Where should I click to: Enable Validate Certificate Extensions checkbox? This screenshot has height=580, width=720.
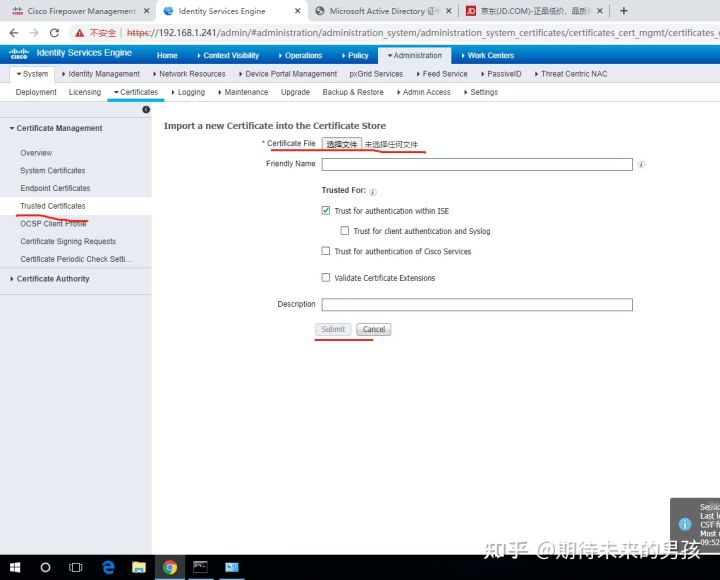click(326, 277)
